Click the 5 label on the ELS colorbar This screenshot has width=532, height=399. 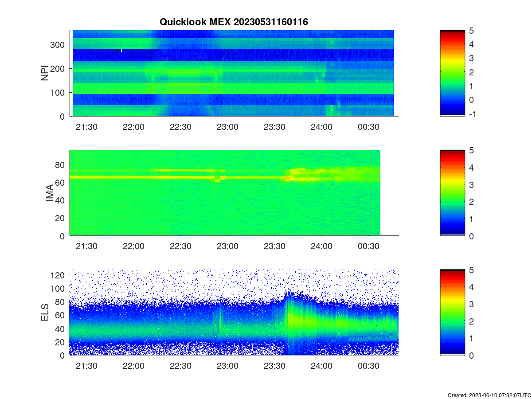pyautogui.click(x=471, y=270)
